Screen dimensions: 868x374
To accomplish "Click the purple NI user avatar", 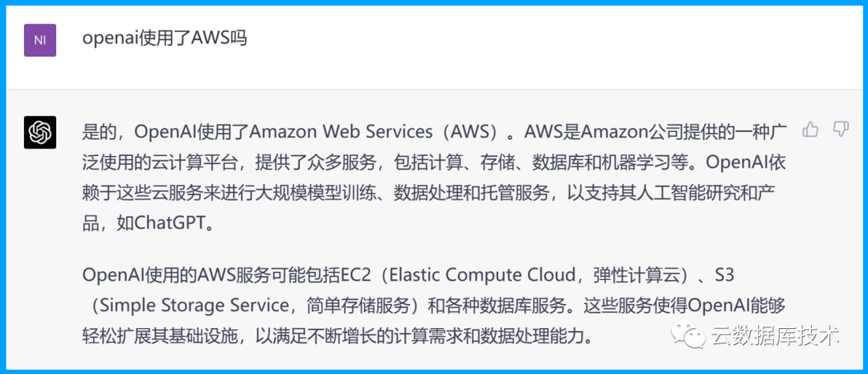I will tap(40, 40).
